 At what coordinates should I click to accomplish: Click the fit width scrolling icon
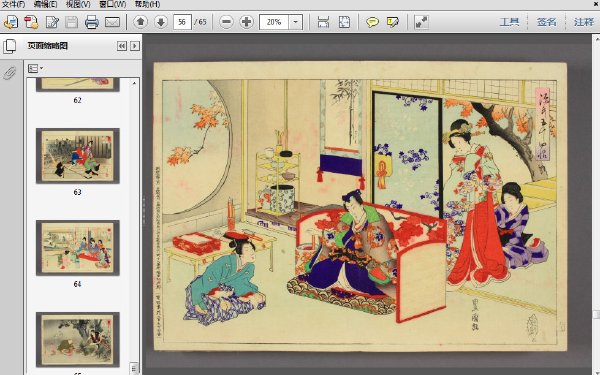[x=323, y=22]
